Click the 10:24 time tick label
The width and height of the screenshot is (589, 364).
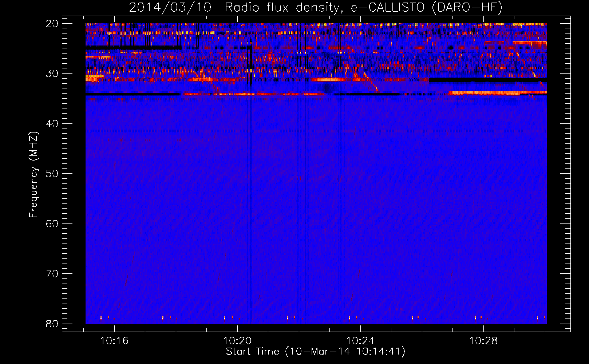point(360,341)
